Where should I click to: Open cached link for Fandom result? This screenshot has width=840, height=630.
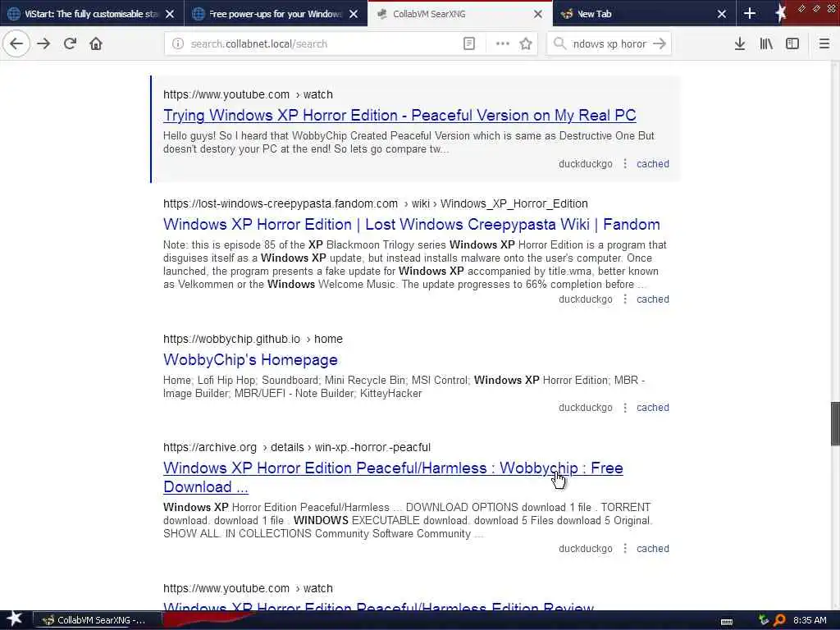[x=652, y=299]
